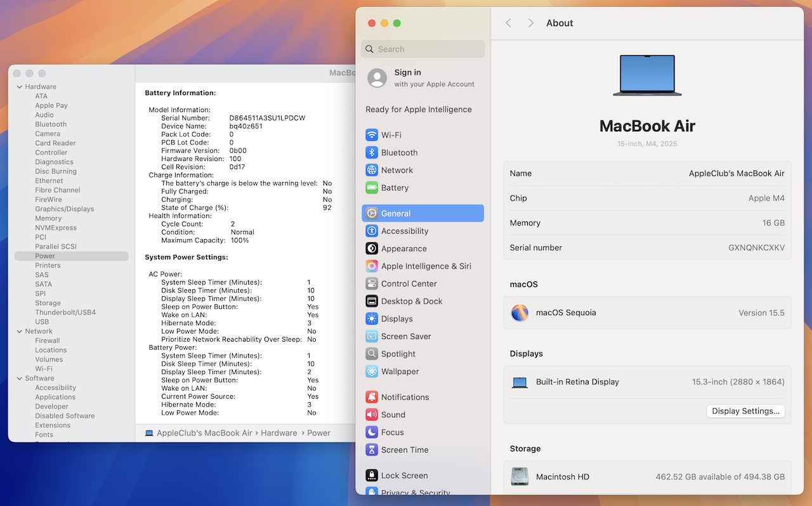Select Storage in System Information sidebar
The height and width of the screenshot is (506, 812).
click(48, 303)
